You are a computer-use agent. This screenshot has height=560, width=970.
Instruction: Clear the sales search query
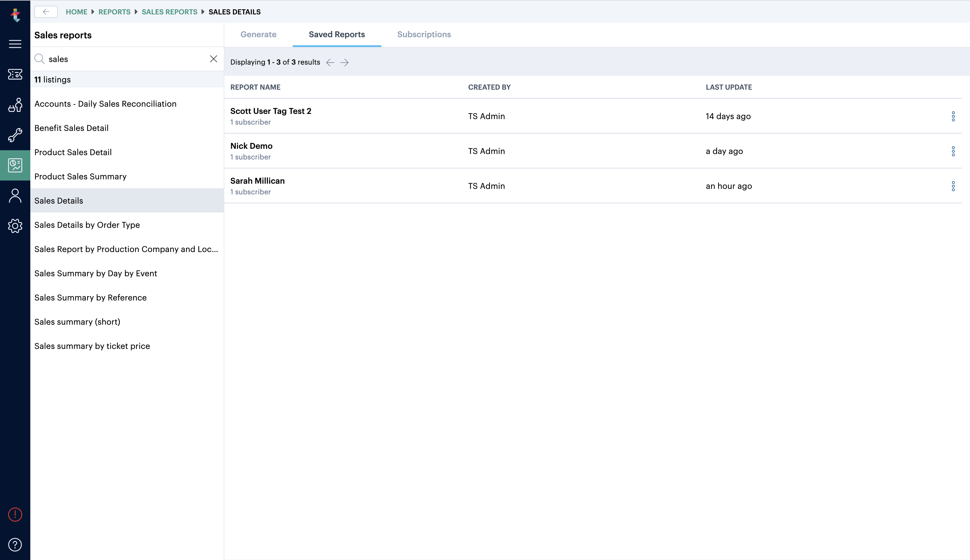pos(214,59)
